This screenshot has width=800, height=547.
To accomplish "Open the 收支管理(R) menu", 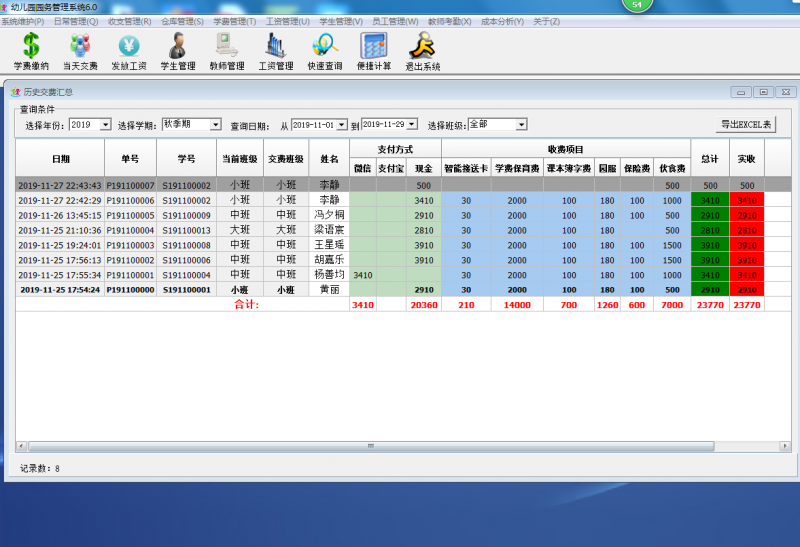I will point(130,21).
